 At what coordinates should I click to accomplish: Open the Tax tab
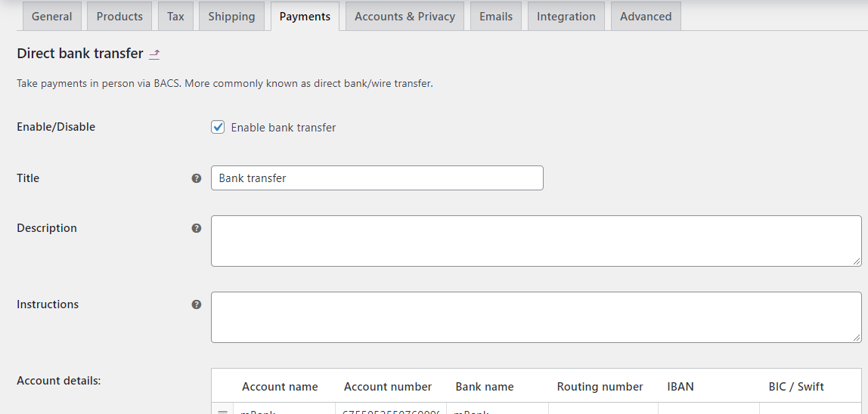tap(175, 17)
